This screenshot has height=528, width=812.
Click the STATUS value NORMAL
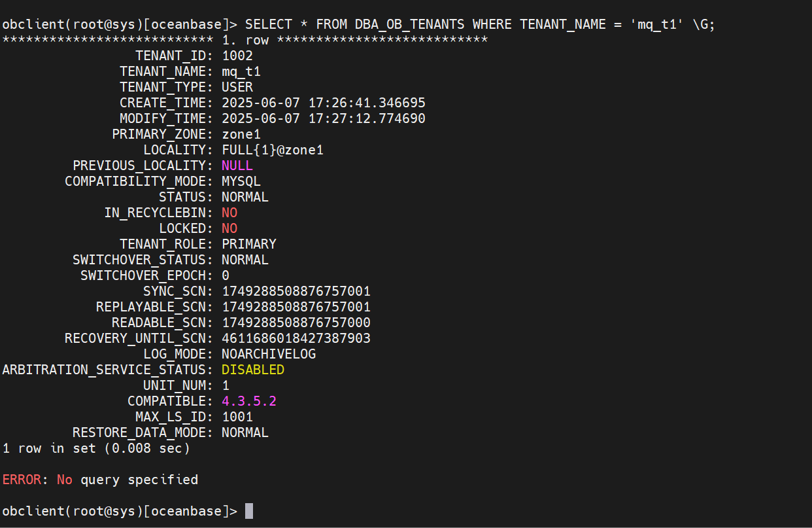[x=245, y=197]
